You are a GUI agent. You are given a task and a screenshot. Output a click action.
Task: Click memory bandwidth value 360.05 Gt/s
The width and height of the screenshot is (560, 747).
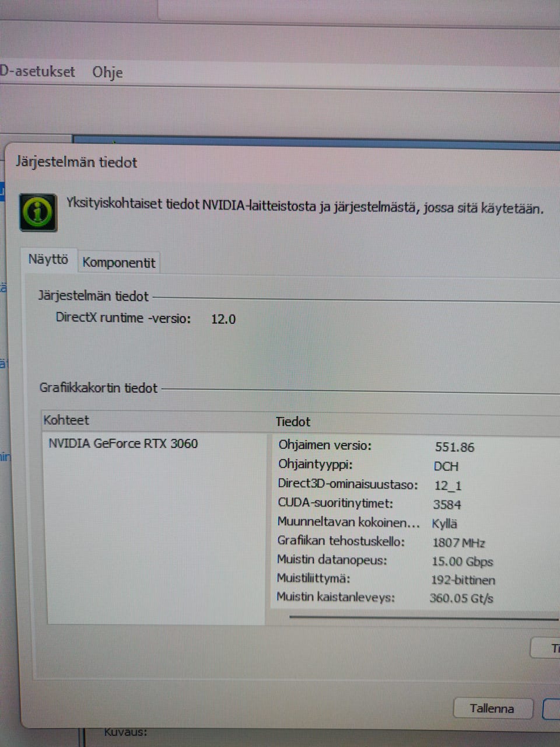click(461, 598)
